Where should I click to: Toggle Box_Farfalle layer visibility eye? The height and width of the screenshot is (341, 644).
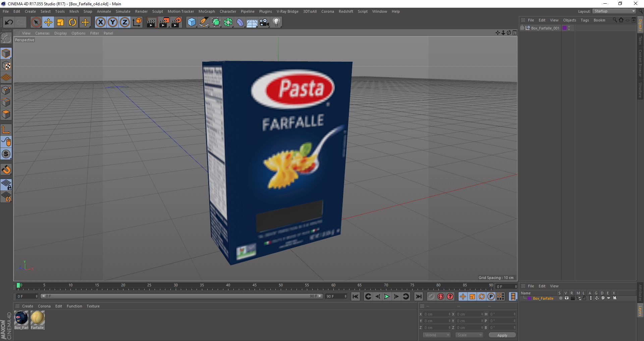567,298
